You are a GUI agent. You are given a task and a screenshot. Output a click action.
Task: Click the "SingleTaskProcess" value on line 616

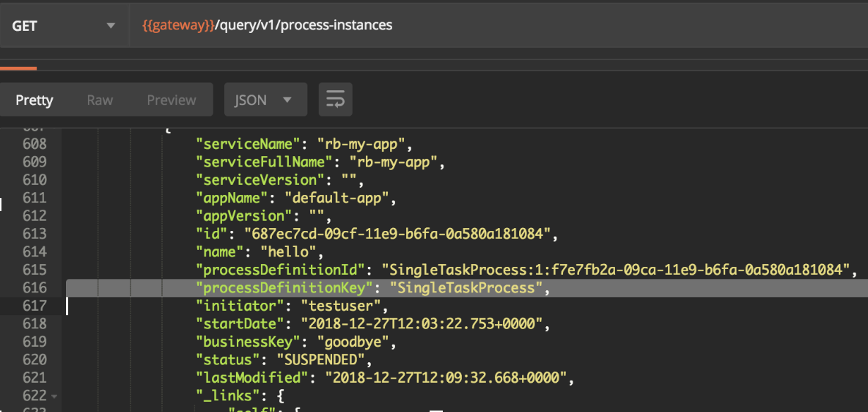click(x=467, y=288)
